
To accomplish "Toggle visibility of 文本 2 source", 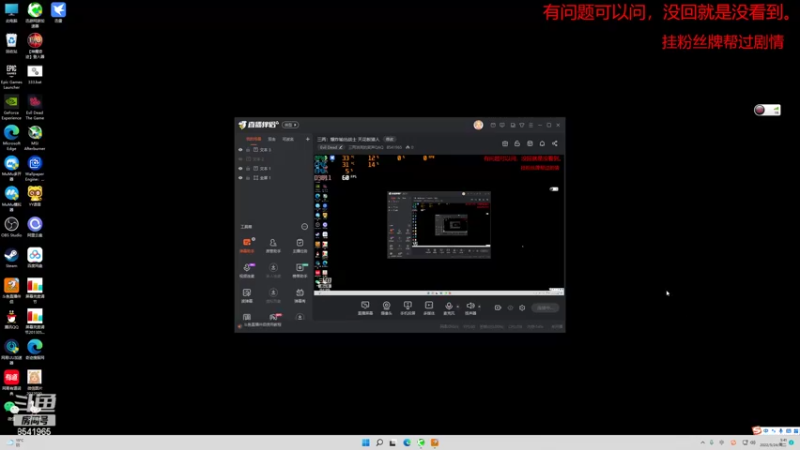I will point(240,159).
